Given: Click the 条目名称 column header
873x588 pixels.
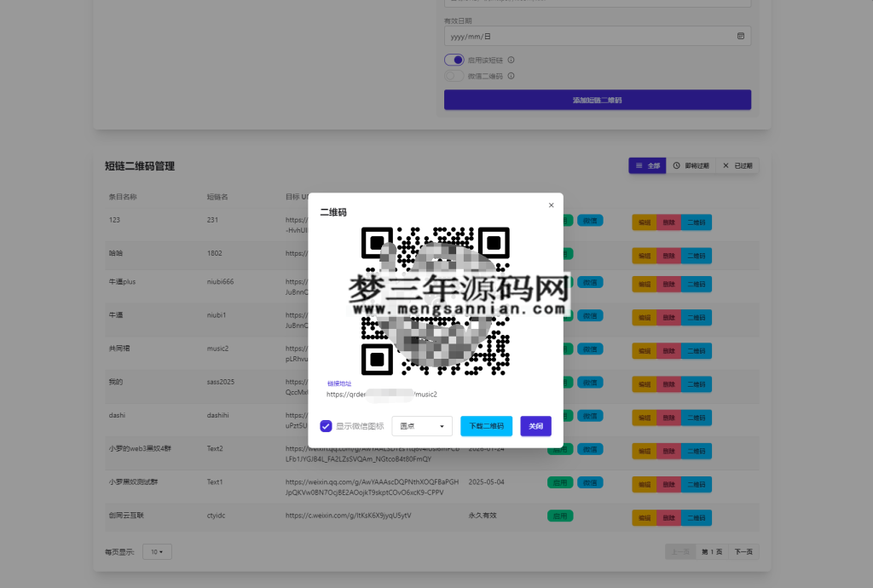Looking at the screenshot, I should tap(123, 197).
